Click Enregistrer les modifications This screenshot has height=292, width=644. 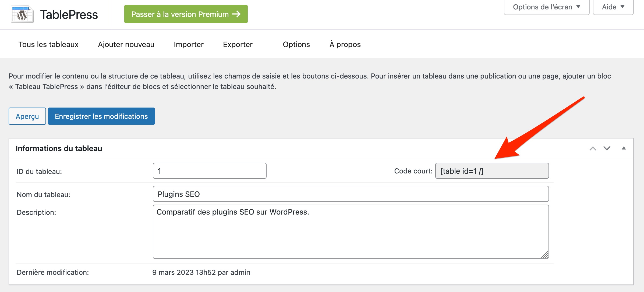click(x=101, y=116)
